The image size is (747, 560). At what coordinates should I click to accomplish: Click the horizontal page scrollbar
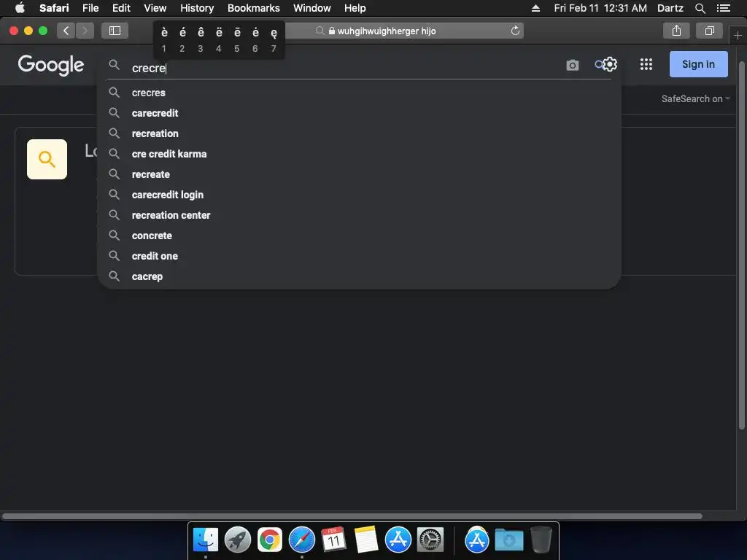coord(352,516)
